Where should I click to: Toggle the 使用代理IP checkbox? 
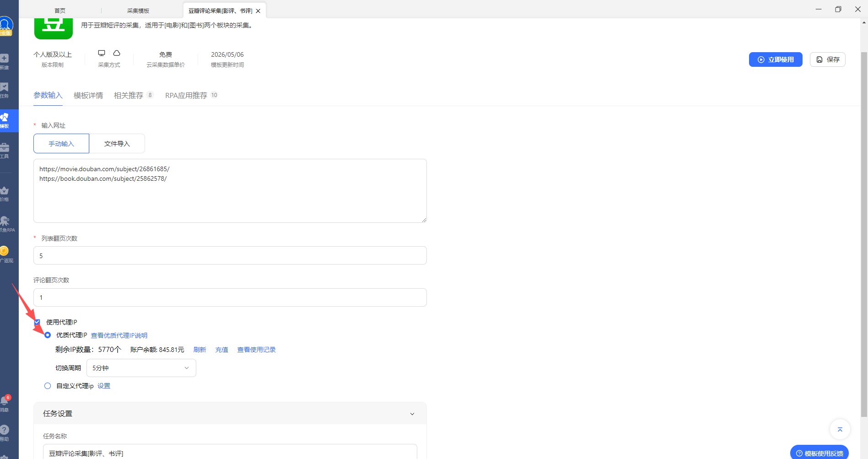point(37,322)
